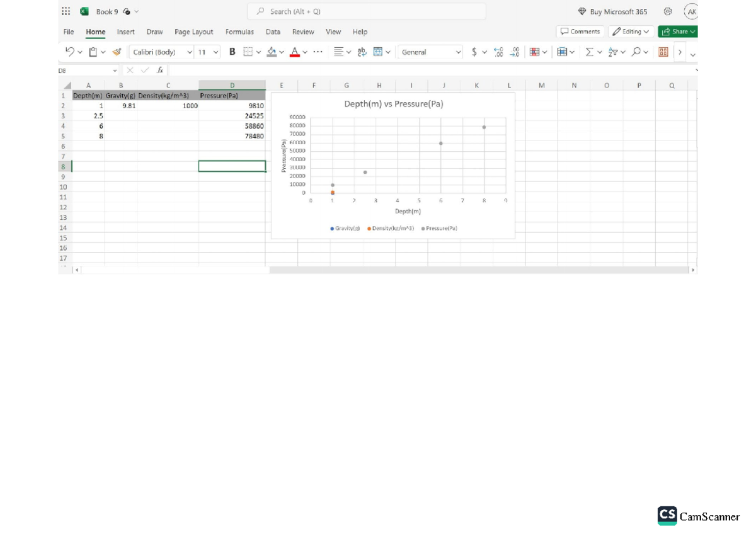This screenshot has height=534, width=756.
Task: Toggle Wrap Text for the cell
Action: [360, 52]
